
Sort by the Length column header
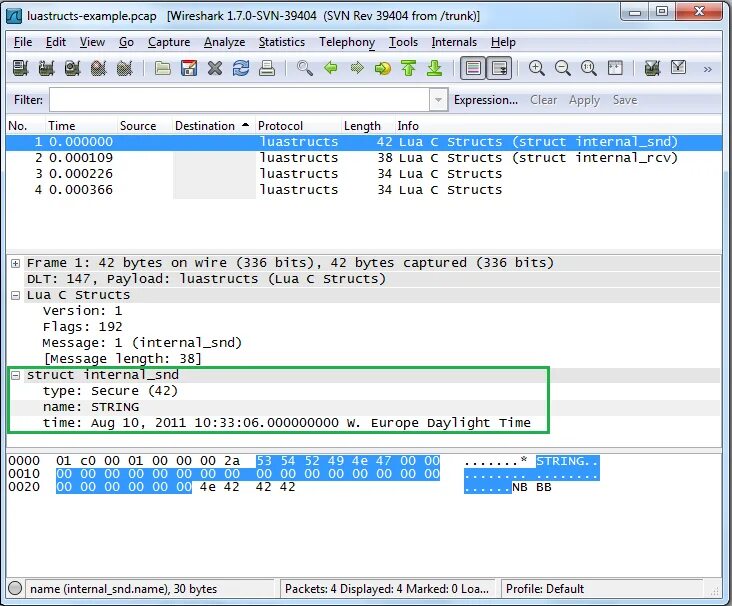click(x=368, y=126)
